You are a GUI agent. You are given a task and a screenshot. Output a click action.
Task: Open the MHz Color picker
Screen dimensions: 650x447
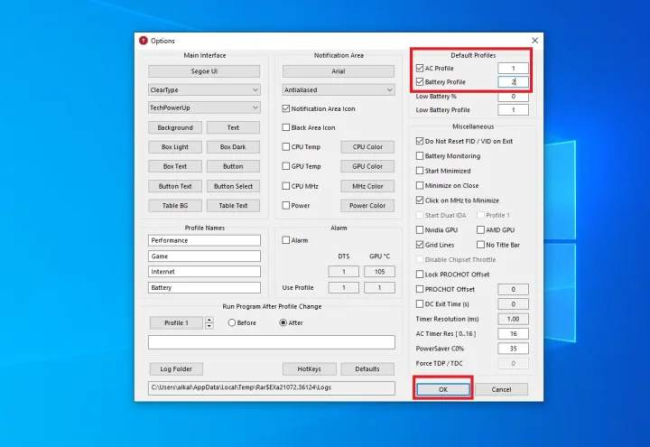coord(368,186)
